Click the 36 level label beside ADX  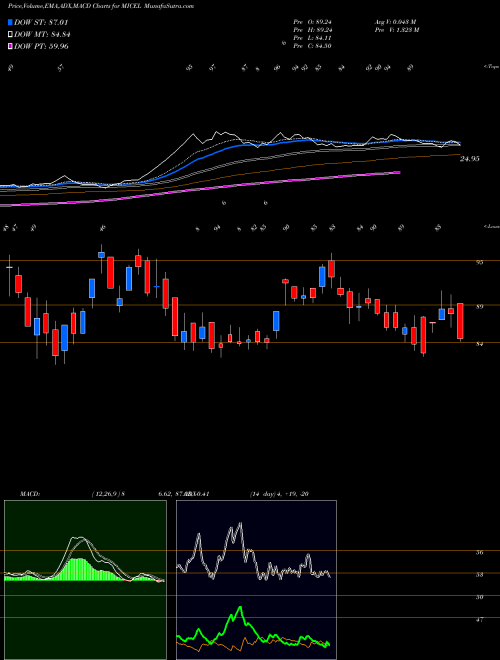(x=479, y=553)
